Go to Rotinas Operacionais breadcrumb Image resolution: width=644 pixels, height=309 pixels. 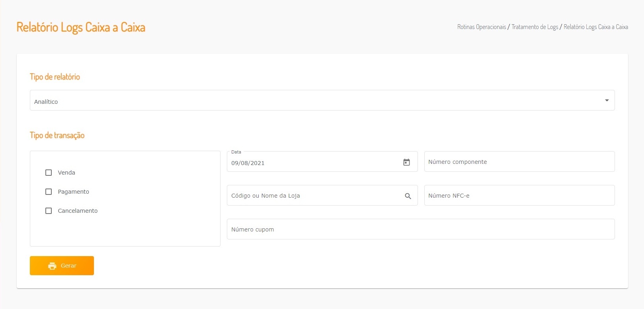(x=481, y=27)
